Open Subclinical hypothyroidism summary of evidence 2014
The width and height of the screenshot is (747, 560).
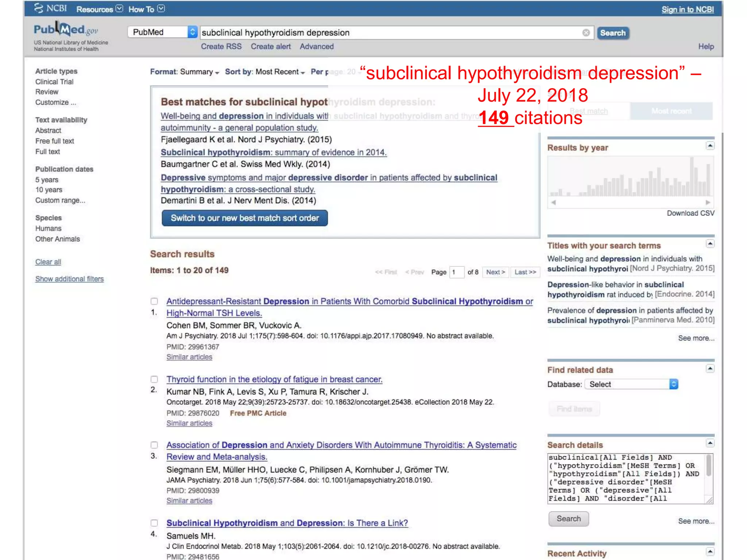(x=274, y=152)
